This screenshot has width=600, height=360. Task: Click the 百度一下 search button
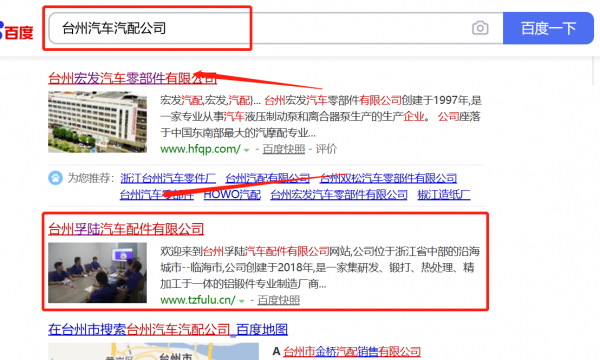[548, 28]
